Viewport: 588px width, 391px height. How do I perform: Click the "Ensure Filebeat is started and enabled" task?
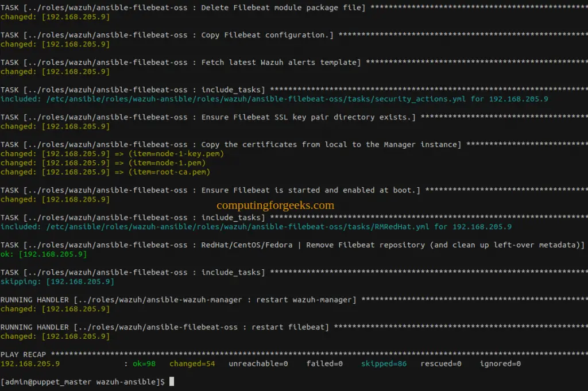(x=294, y=191)
